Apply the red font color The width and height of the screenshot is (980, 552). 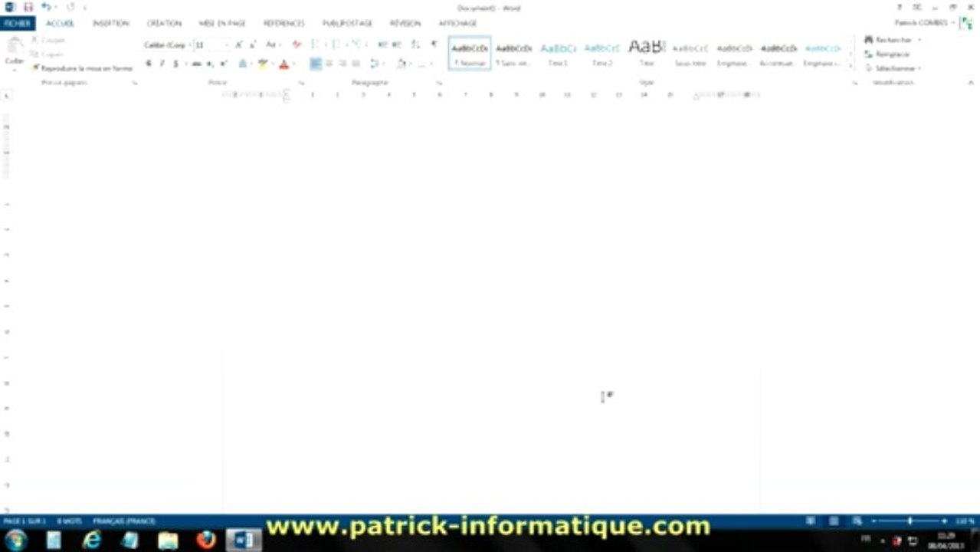point(284,64)
